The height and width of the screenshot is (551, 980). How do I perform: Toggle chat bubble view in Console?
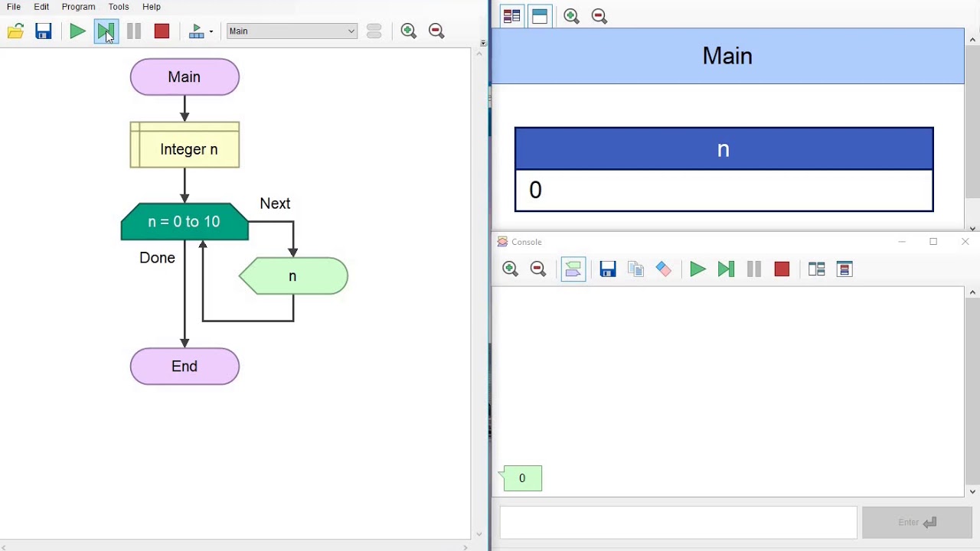coord(573,269)
